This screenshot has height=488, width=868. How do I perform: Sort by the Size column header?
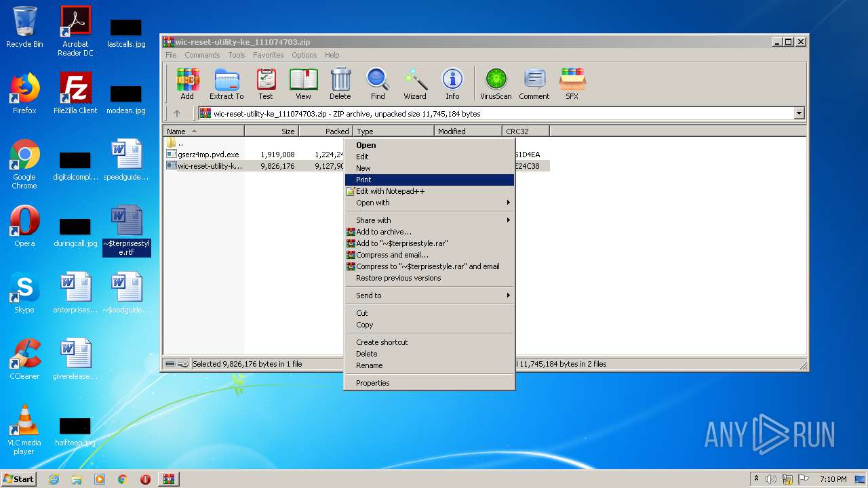[x=272, y=131]
